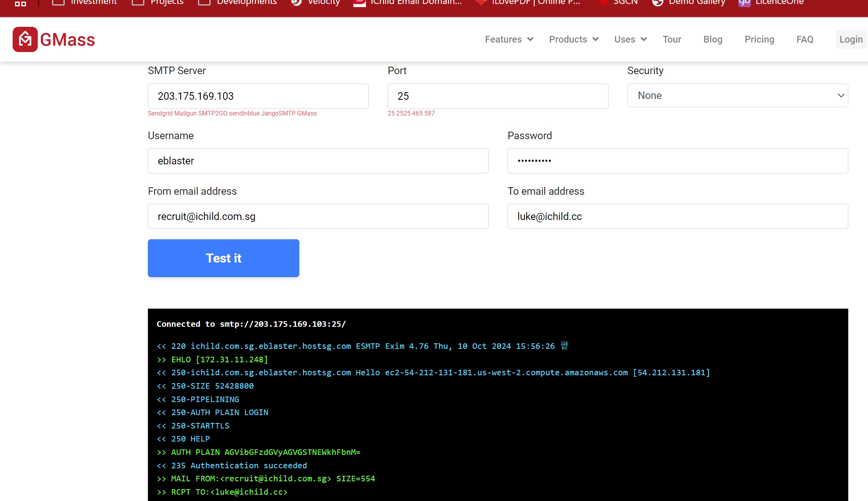Click the '250-STARTTLS' log line
This screenshot has height=501, width=868.
click(x=193, y=426)
